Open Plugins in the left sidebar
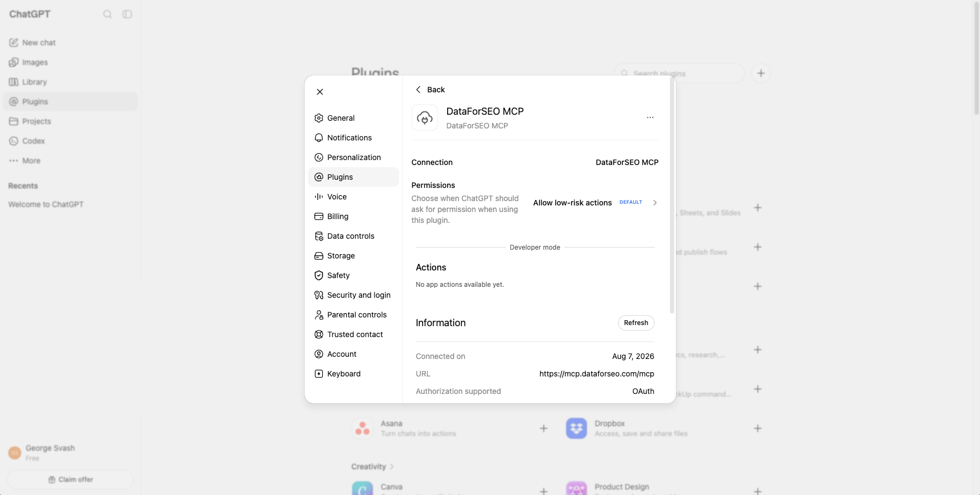This screenshot has width=980, height=495. click(x=71, y=102)
